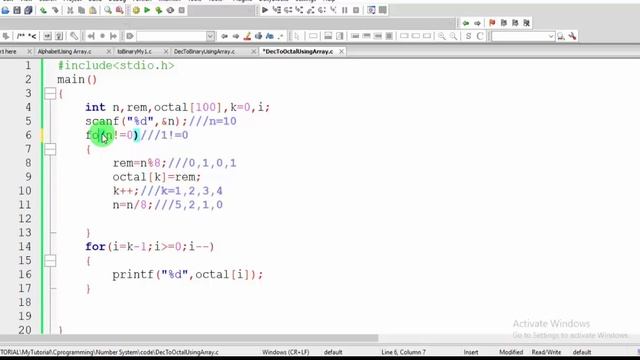640x360 pixels.
Task: Collapse the fold marker at line 3
Action: point(50,93)
